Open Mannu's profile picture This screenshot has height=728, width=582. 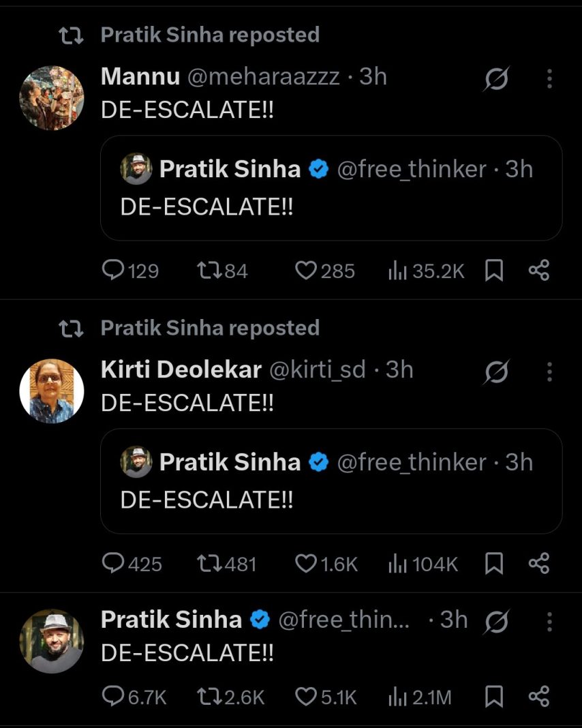click(52, 97)
